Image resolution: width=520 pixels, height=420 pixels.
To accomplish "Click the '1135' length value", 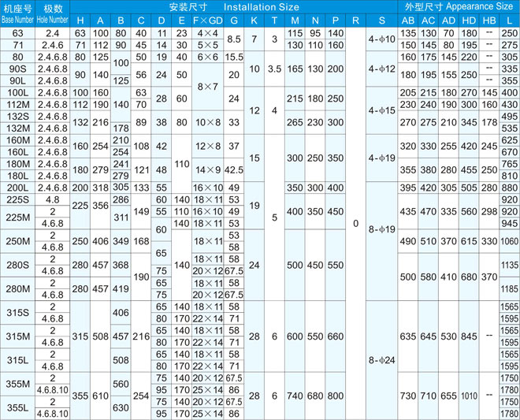I will [510, 265].
